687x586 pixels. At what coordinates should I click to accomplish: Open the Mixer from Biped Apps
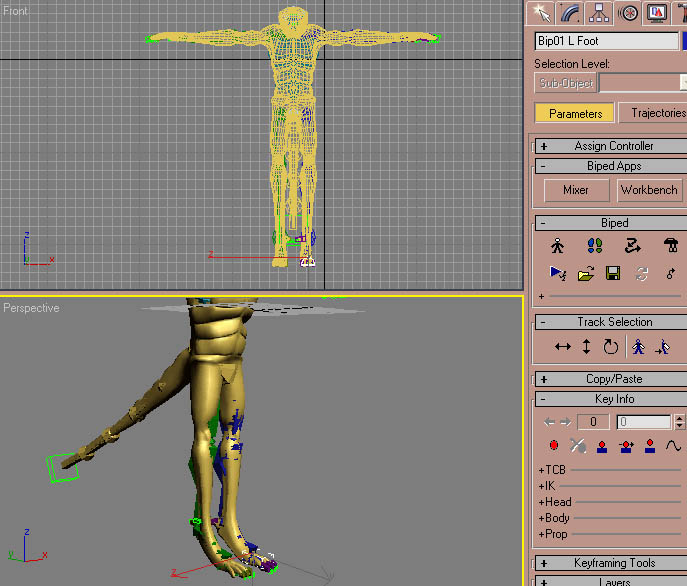tap(576, 190)
